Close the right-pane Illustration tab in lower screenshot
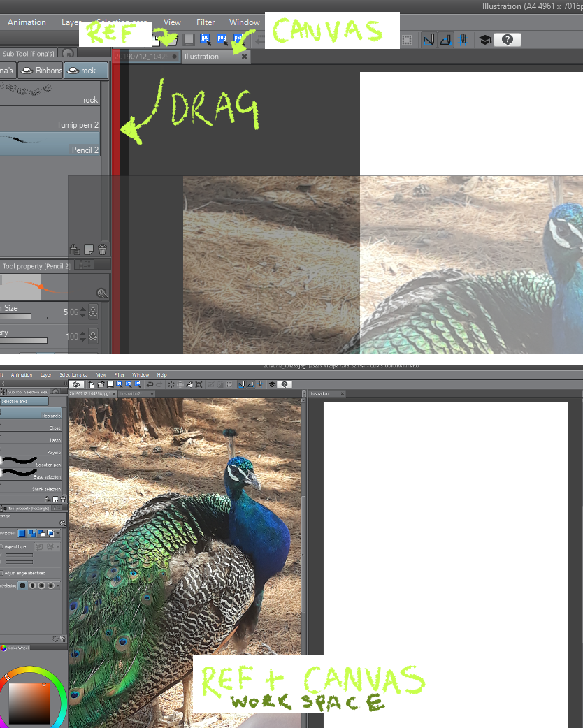 (x=343, y=394)
